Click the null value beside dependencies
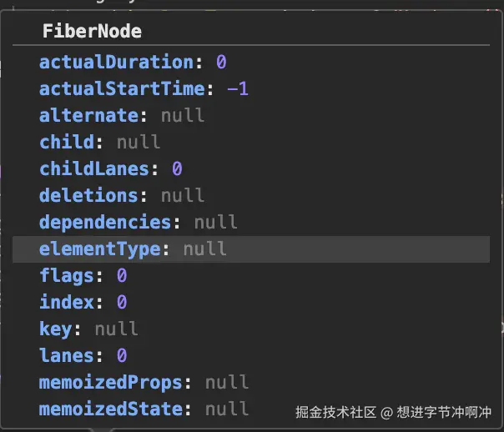Image resolution: width=504 pixels, height=432 pixels. click(215, 222)
